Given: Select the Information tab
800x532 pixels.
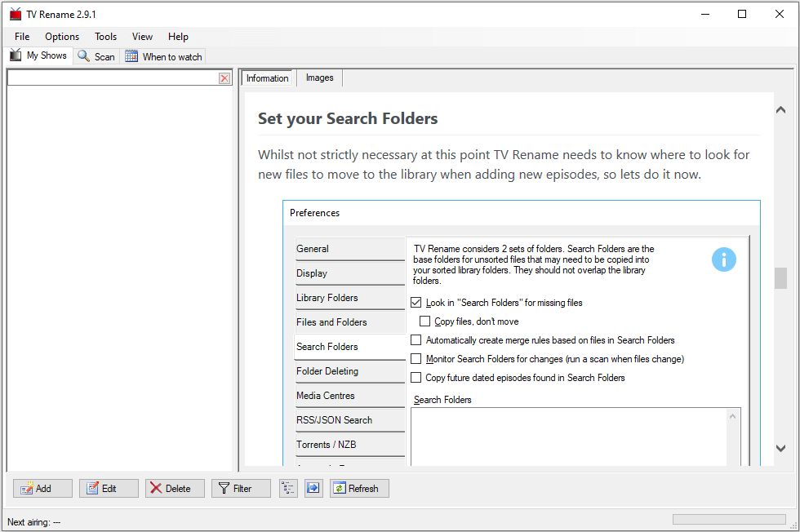Looking at the screenshot, I should pyautogui.click(x=267, y=78).
